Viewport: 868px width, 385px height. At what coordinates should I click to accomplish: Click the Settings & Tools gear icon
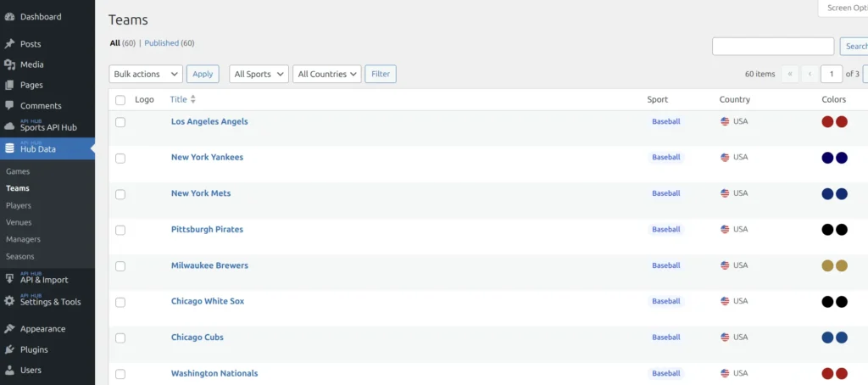pyautogui.click(x=9, y=301)
